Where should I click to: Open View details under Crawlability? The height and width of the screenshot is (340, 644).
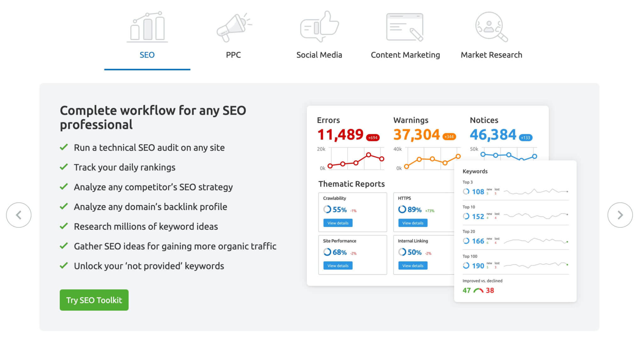[337, 223]
